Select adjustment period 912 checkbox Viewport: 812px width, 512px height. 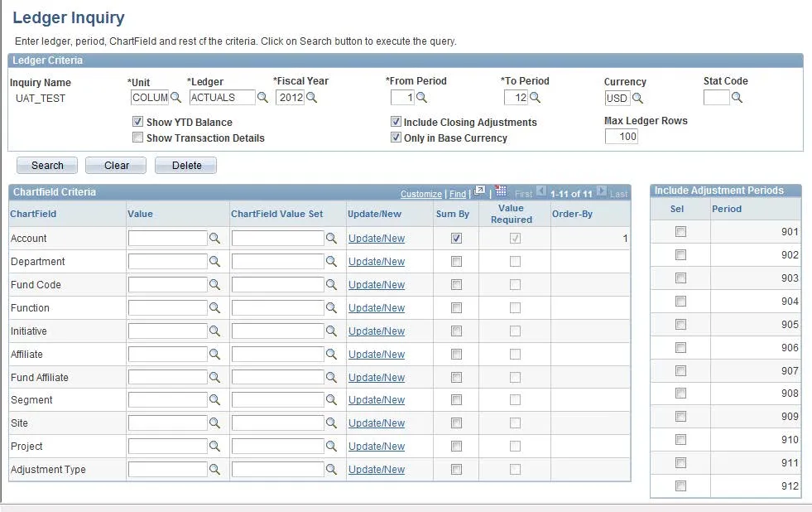[681, 486]
